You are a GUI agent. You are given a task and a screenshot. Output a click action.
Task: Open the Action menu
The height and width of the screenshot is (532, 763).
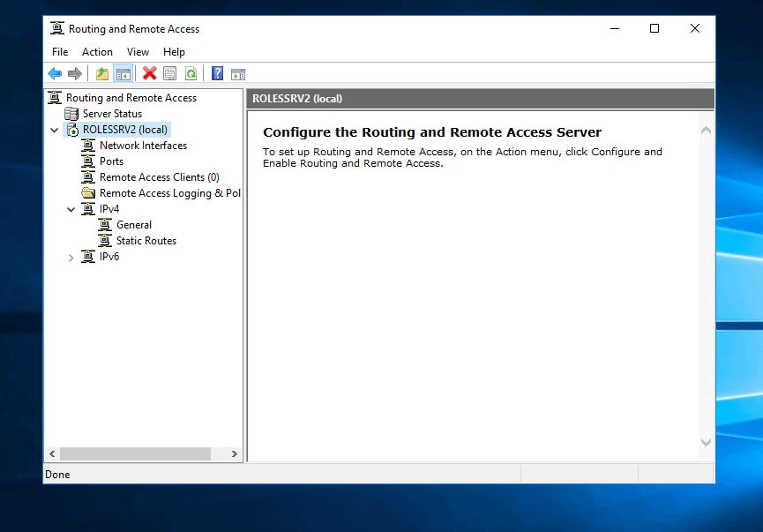[x=97, y=51]
